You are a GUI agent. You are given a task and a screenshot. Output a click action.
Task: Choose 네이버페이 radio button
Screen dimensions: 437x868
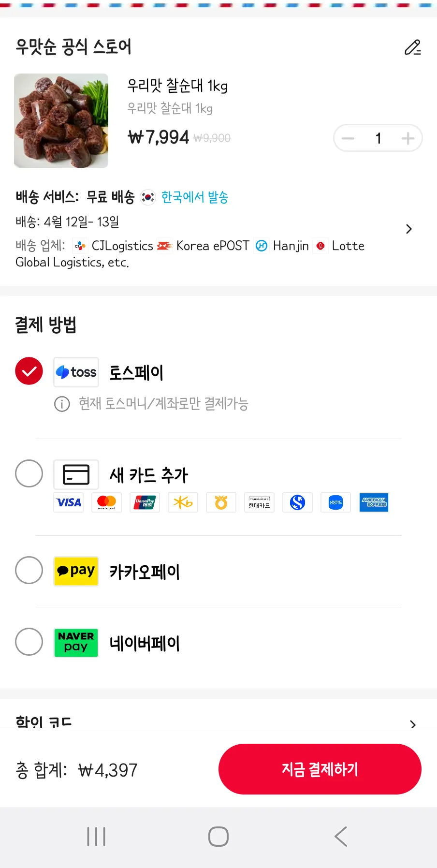pyautogui.click(x=29, y=642)
